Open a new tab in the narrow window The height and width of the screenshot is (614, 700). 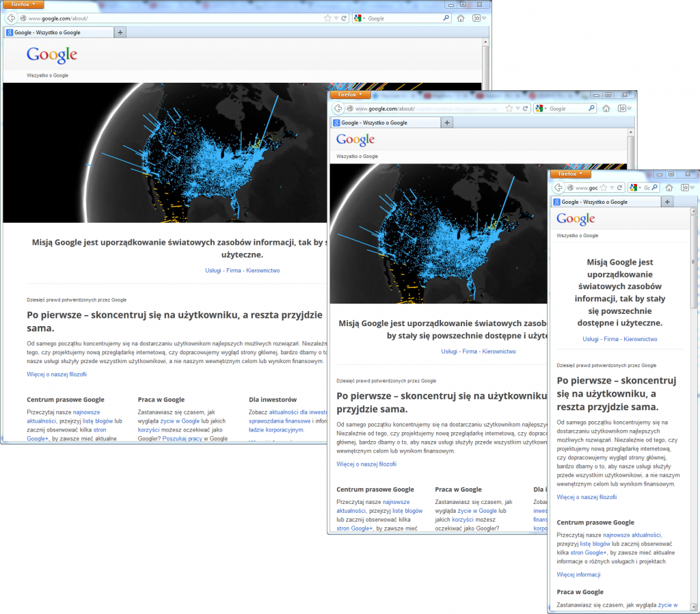click(667, 202)
